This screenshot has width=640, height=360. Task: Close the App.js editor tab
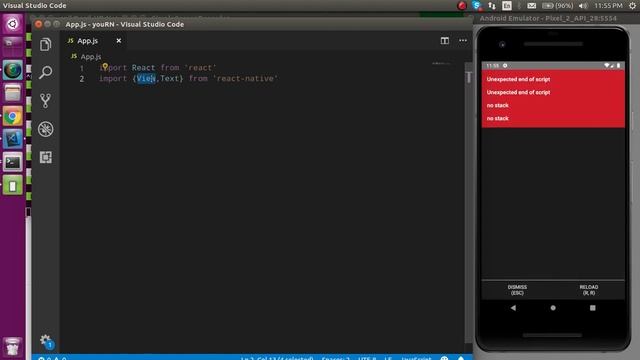pos(118,40)
